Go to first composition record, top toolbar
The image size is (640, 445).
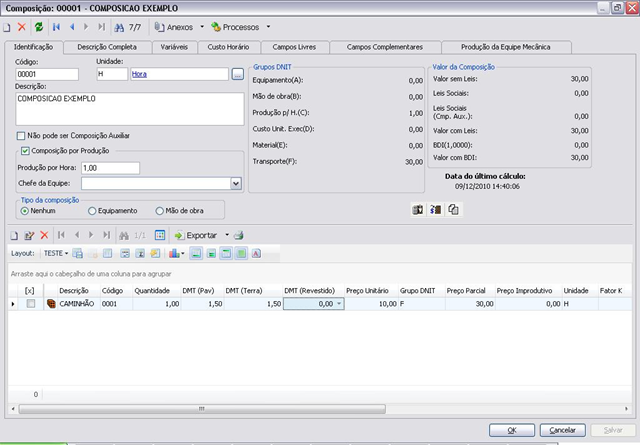pos(56,27)
